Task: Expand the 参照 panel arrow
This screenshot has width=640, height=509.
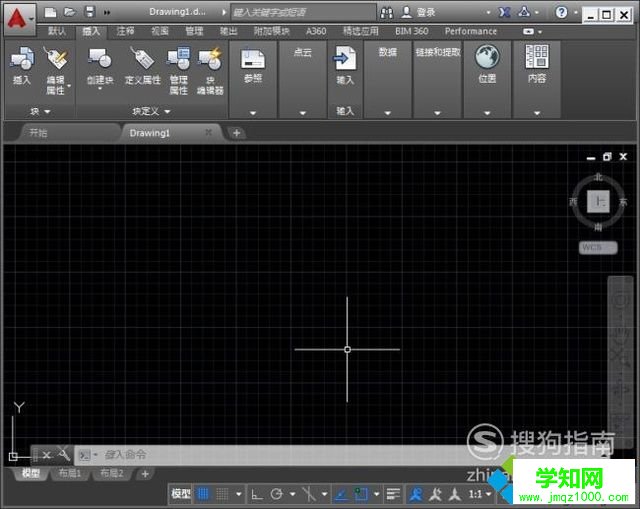Action: tap(253, 113)
